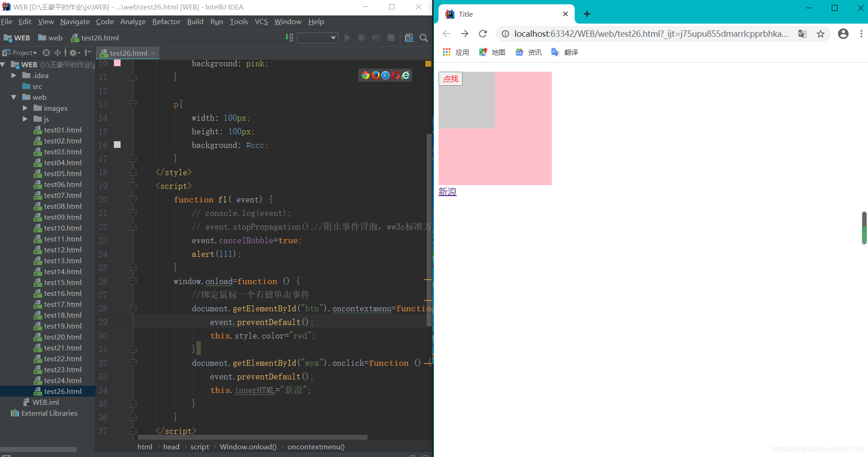The image size is (868, 457).
Task: Click the Run button in IntelliJ toolbar
Action: [347, 38]
